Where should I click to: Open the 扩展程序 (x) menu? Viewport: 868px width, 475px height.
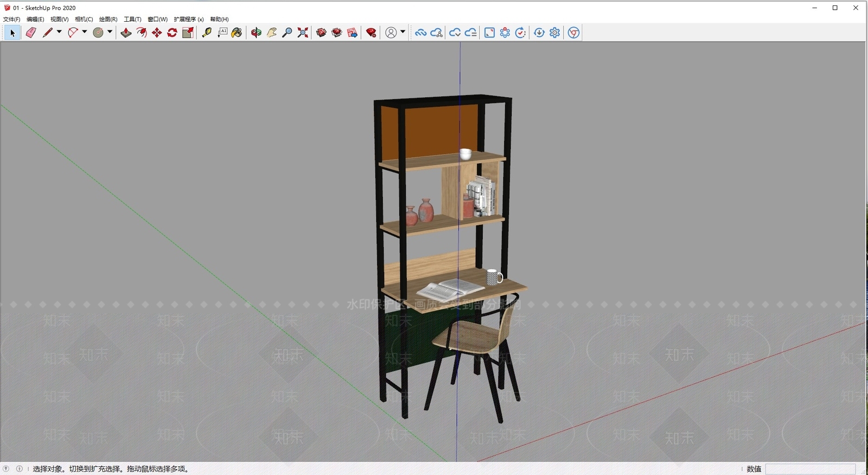tap(189, 19)
